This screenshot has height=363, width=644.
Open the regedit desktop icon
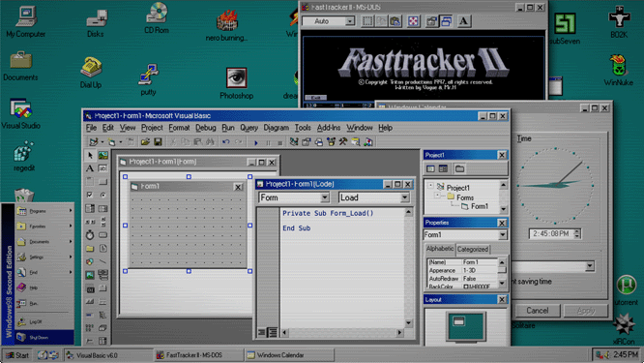point(24,156)
